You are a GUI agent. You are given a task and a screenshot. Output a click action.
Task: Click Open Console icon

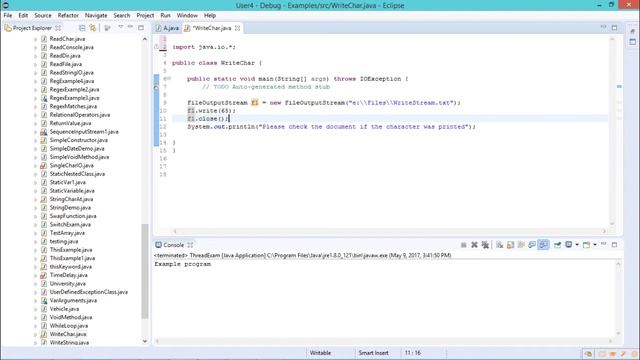point(587,245)
